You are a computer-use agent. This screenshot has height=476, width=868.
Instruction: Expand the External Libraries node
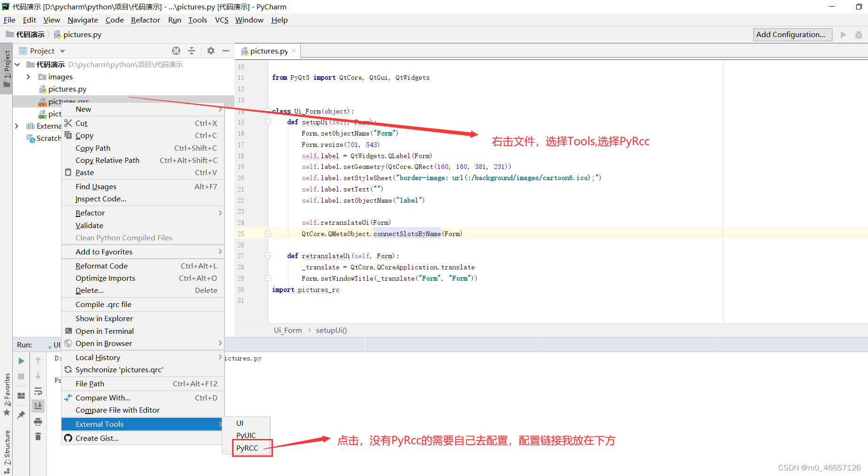click(17, 126)
